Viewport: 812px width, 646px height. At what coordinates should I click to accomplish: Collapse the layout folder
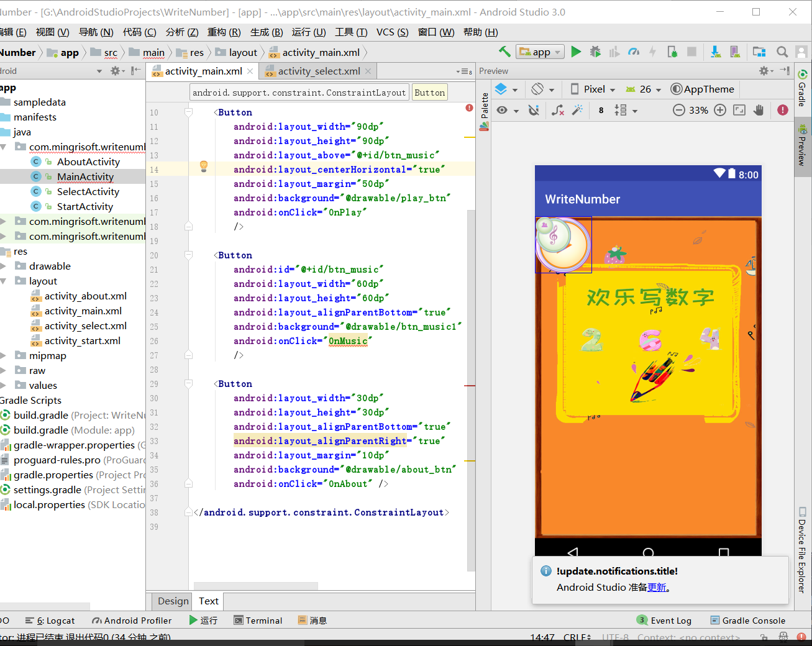[3, 281]
